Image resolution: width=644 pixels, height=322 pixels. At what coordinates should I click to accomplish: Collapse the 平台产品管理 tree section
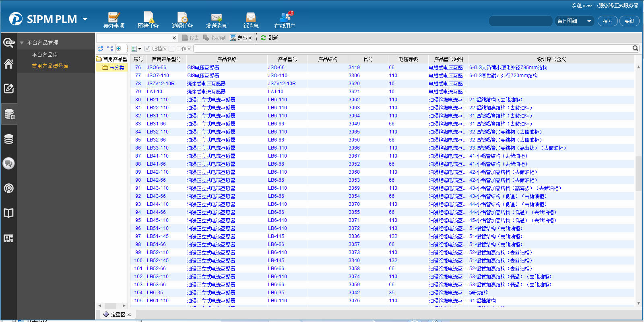pos(22,43)
